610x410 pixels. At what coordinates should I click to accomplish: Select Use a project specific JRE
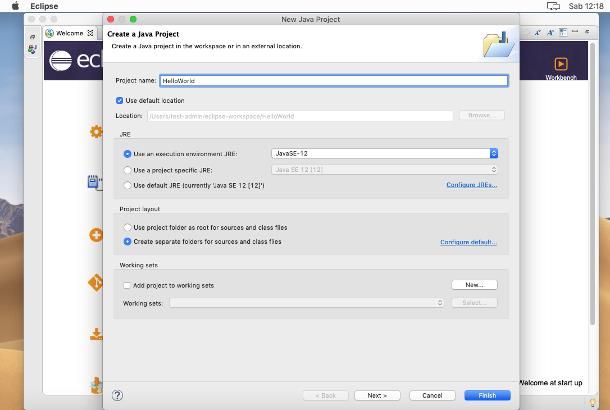coord(127,170)
